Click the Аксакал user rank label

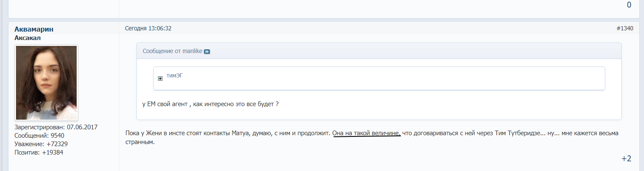coord(27,38)
